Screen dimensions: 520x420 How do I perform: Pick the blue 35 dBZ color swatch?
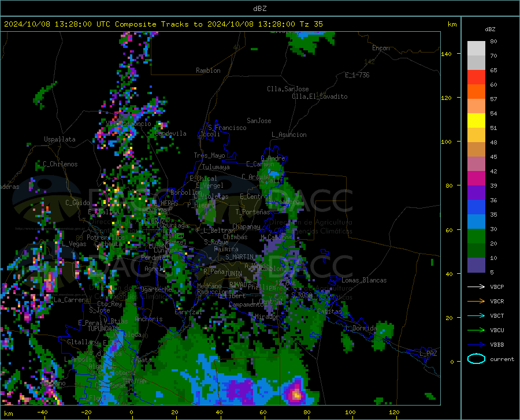[x=476, y=207]
